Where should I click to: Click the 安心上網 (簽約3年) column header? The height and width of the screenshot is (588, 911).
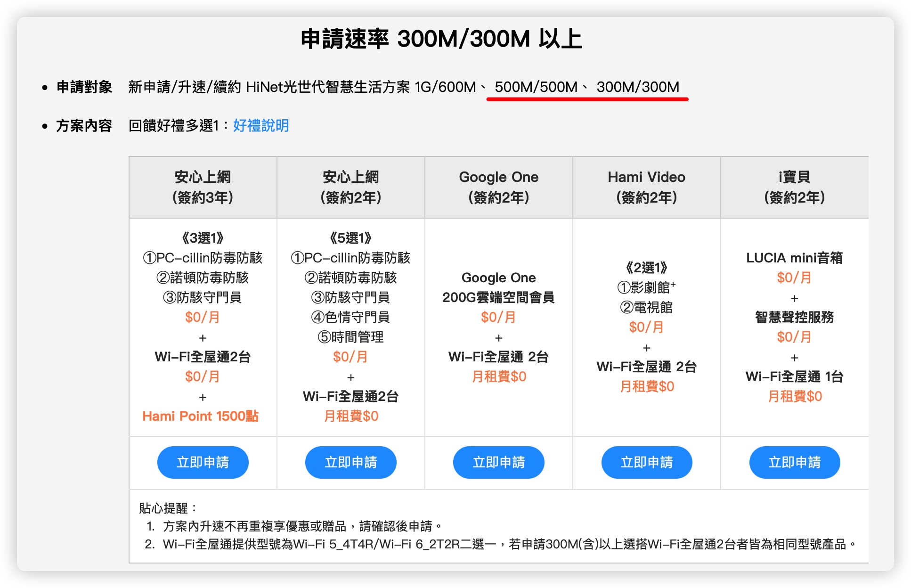point(203,187)
